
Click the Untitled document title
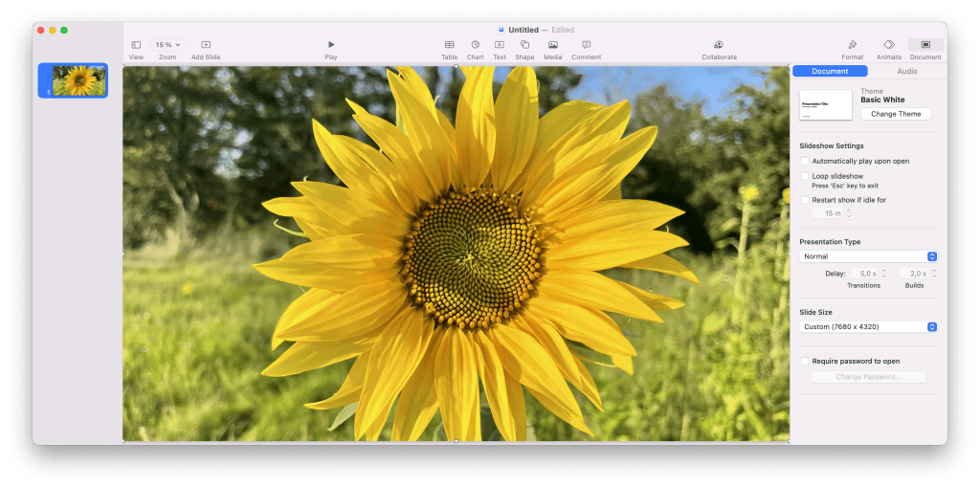[x=523, y=30]
